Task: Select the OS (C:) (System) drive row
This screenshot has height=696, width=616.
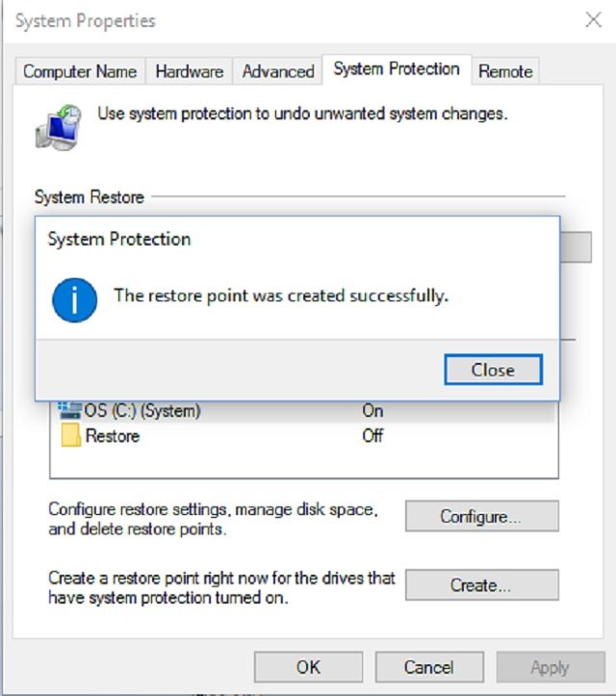Action: click(x=303, y=411)
